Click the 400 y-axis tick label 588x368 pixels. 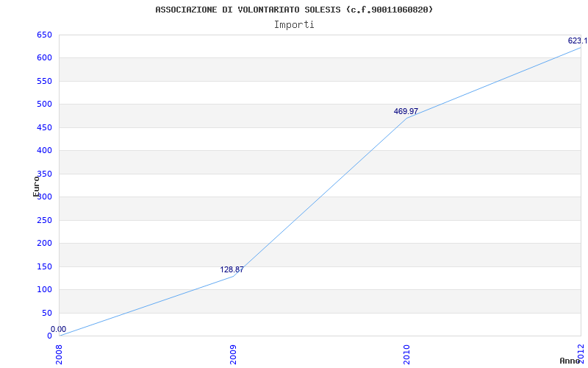pyautogui.click(x=44, y=151)
